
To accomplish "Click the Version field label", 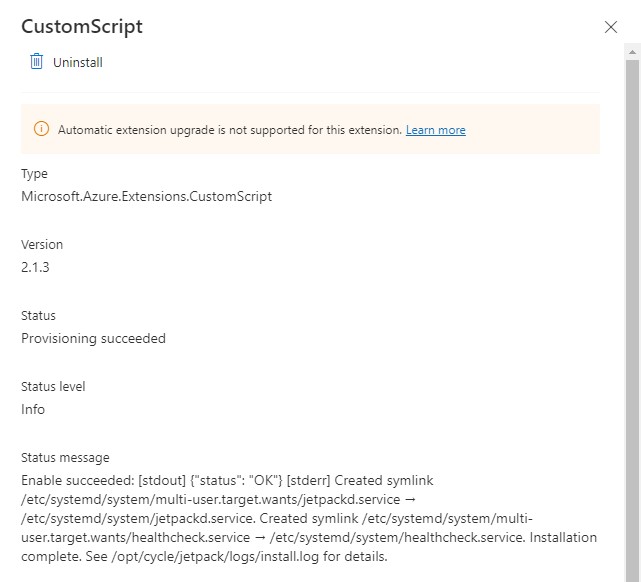I will tap(42, 245).
